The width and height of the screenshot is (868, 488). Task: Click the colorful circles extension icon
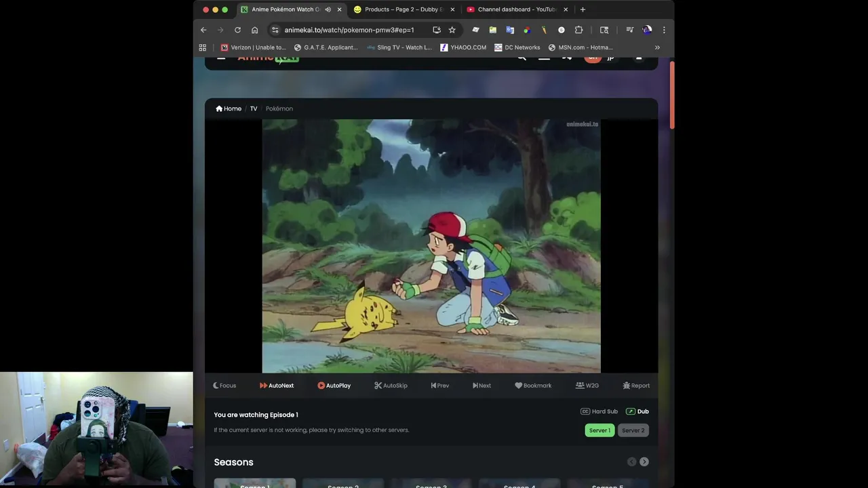coord(527,30)
